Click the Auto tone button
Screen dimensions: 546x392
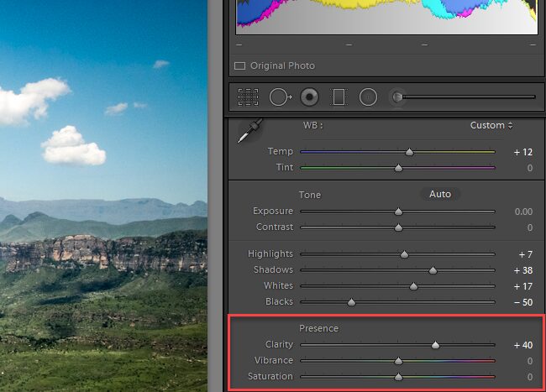pyautogui.click(x=440, y=194)
